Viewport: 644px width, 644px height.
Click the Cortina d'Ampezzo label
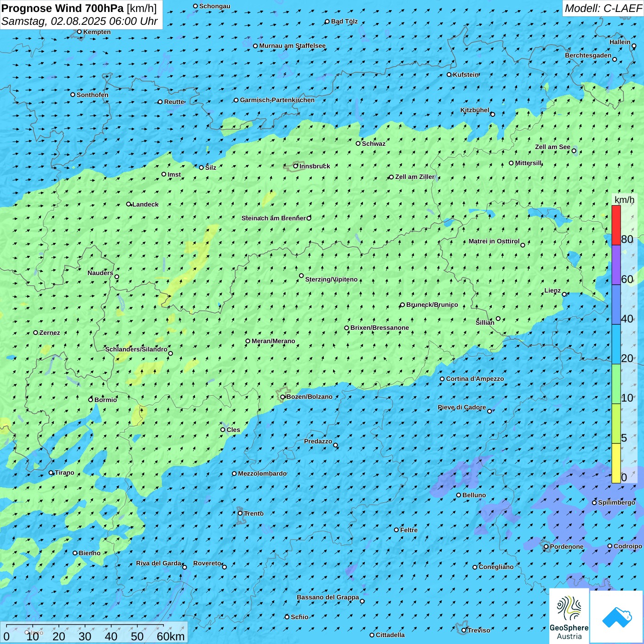click(x=475, y=379)
